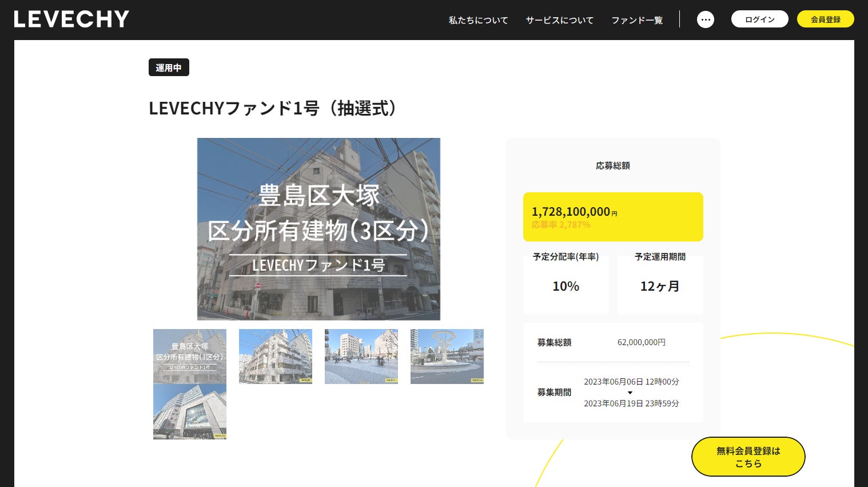Select the apartment building exterior thumbnail

coord(276,357)
